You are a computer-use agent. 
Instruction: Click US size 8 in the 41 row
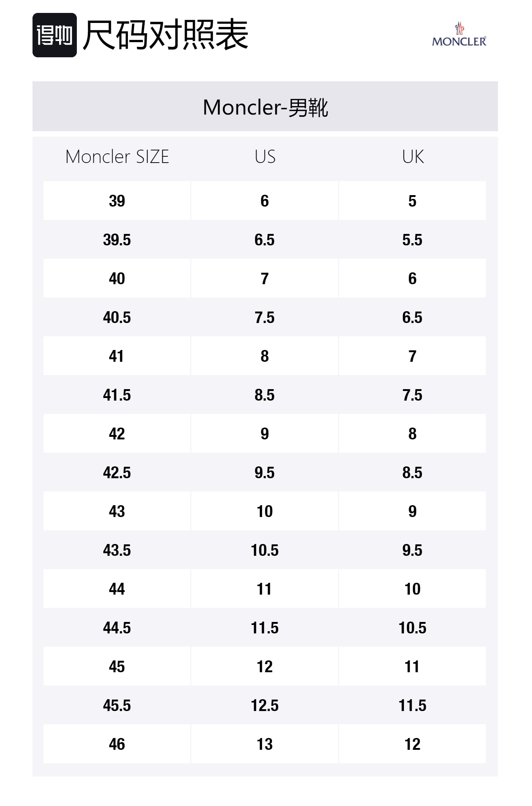[265, 356]
